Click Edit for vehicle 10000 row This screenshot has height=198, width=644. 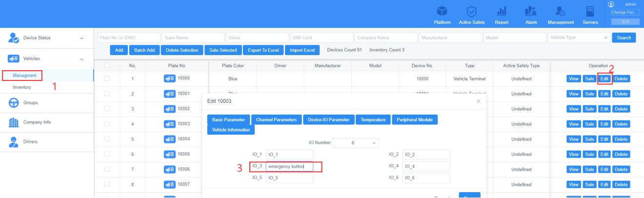click(x=604, y=79)
